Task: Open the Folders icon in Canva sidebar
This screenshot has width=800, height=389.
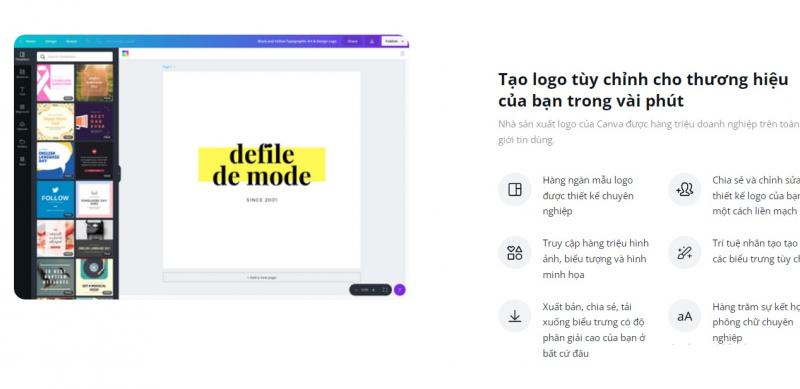Action: (22, 143)
